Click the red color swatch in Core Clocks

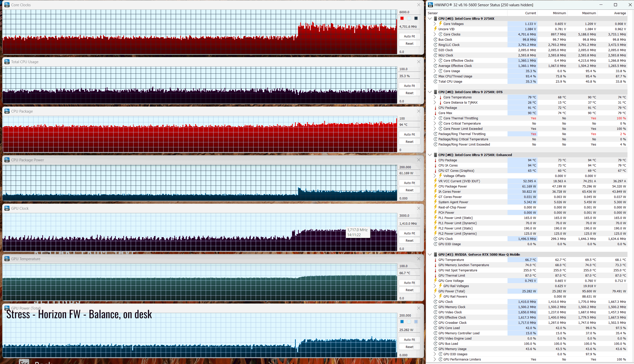click(x=402, y=18)
